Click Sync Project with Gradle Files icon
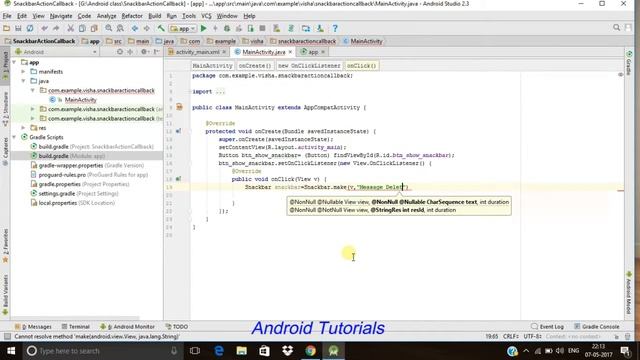 [291, 28]
